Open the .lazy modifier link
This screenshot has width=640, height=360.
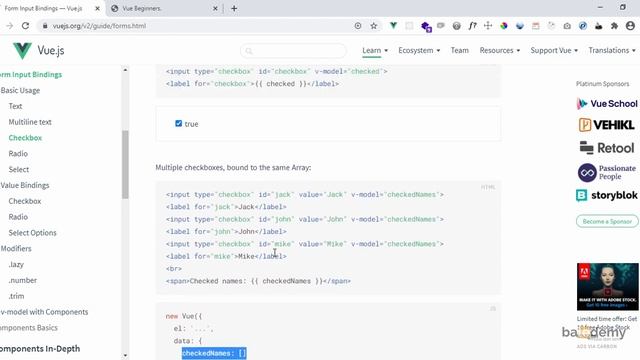(x=16, y=264)
